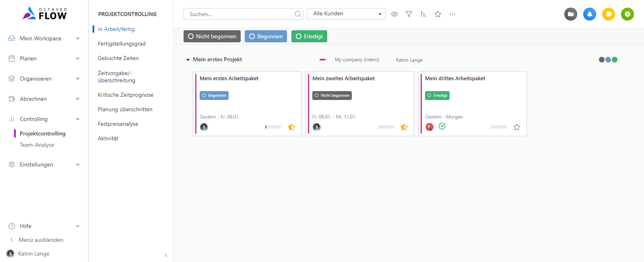Viewport: 644px width, 262px height.
Task: Toggle the 'Erledigt' status filter
Action: (x=309, y=36)
